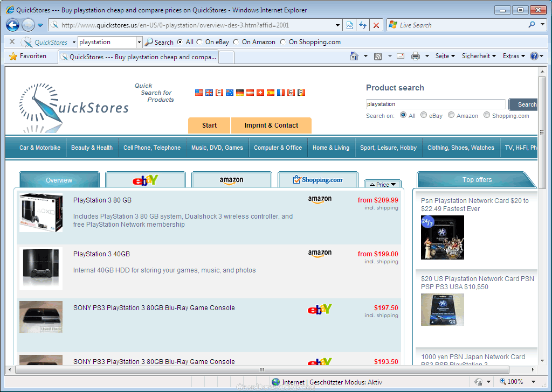Switch to the eBay results tab
552x392 pixels.
pyautogui.click(x=146, y=180)
